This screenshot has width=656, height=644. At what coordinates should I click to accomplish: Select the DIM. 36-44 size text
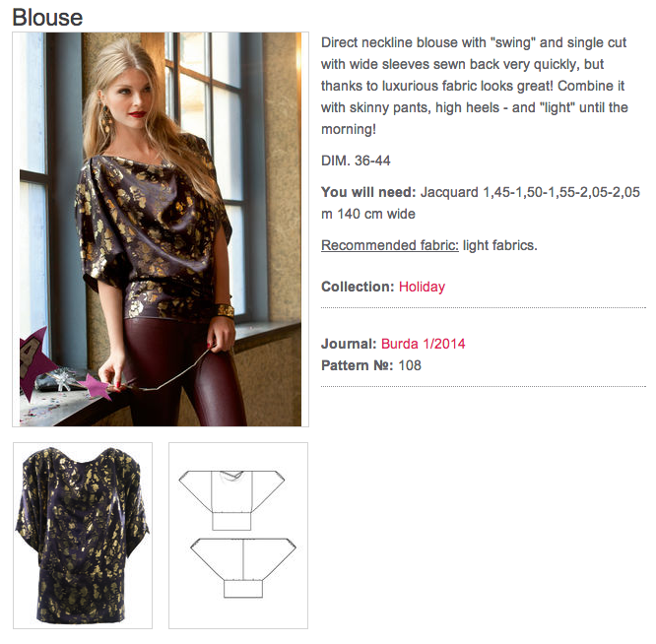[356, 161]
